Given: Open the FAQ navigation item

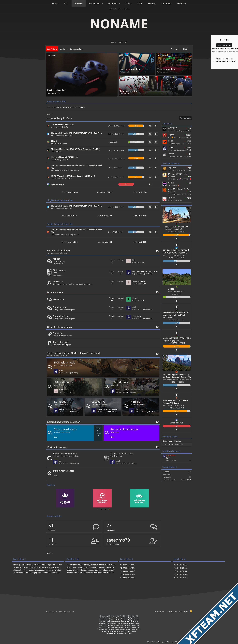Looking at the screenshot, I should 66,3.
